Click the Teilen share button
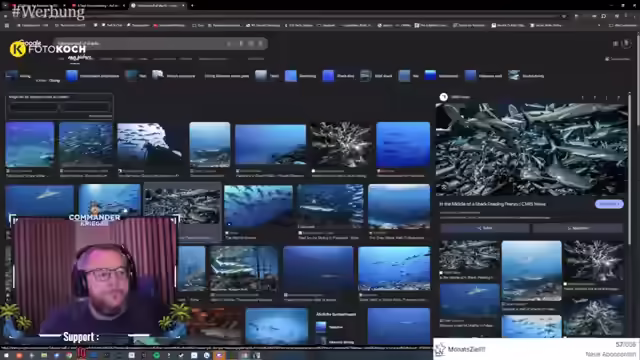 484,228
